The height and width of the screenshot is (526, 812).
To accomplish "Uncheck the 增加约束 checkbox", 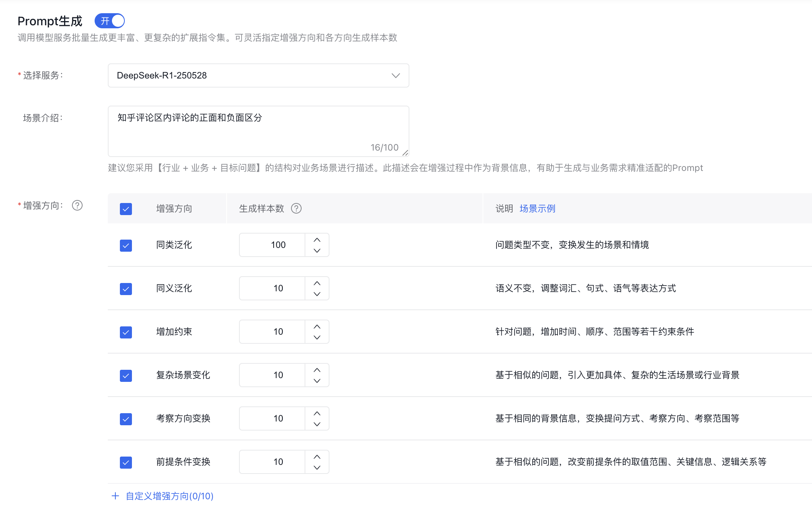I will 126,332.
